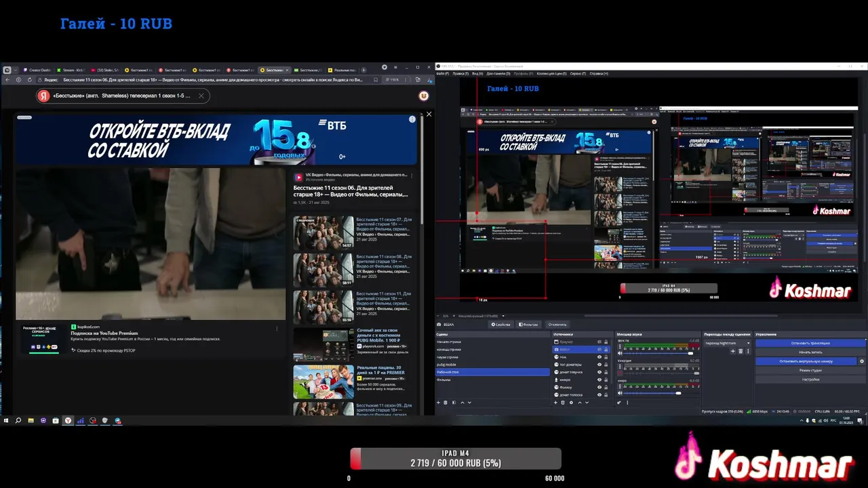868x488 pixels.
Task: Toggle visibility of Браузер source
Action: pyautogui.click(x=599, y=342)
